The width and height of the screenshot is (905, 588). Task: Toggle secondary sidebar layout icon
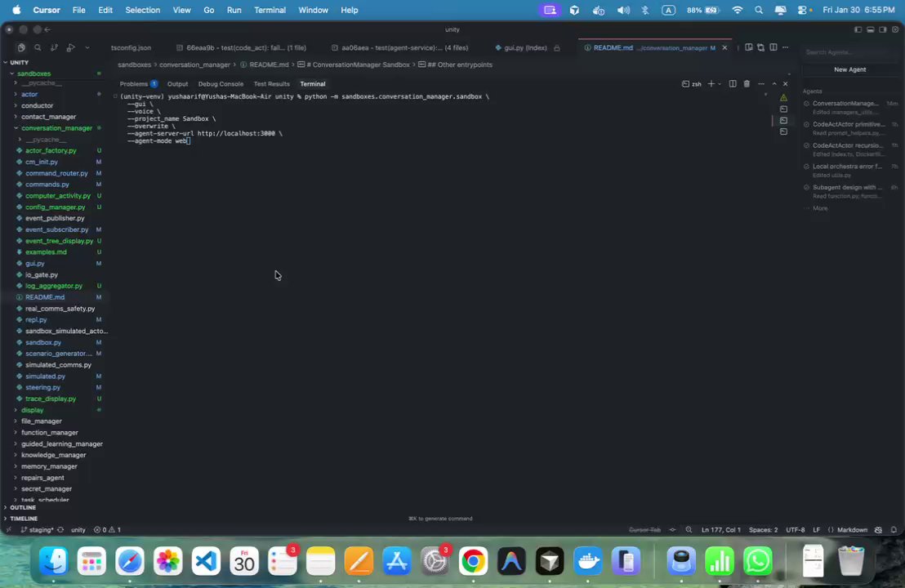pos(883,29)
